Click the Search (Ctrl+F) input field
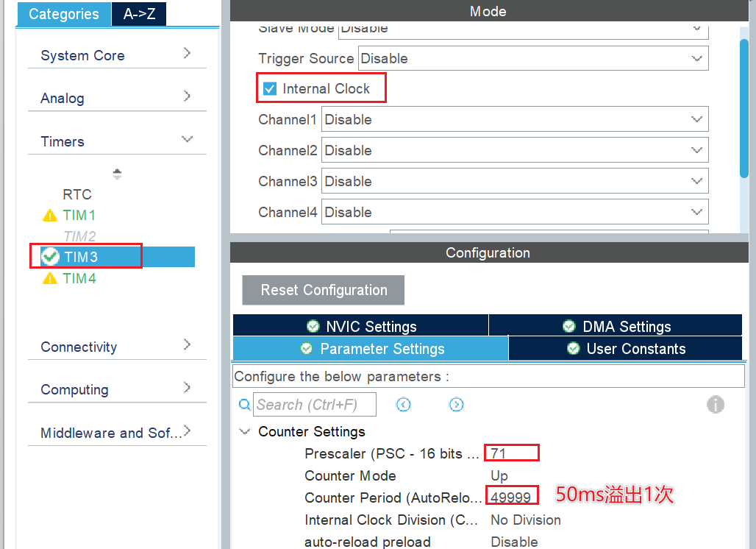756x549 pixels. tap(315, 405)
